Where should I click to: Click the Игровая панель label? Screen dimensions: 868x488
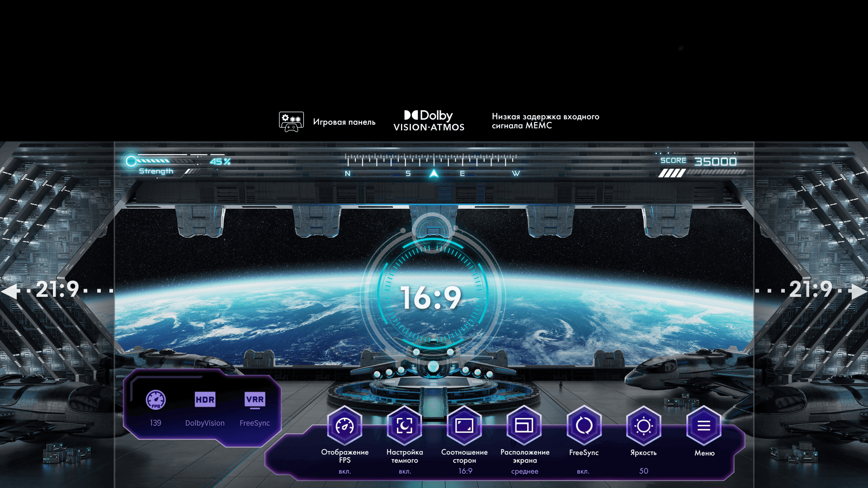coord(344,122)
